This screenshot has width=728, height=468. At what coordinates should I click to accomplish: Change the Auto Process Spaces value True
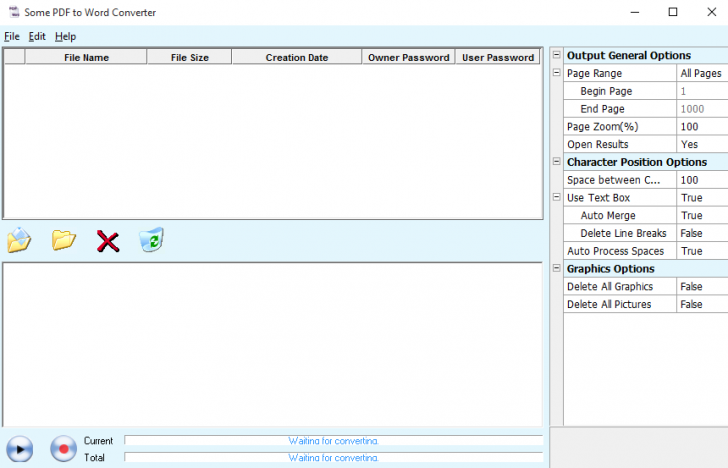[702, 251]
